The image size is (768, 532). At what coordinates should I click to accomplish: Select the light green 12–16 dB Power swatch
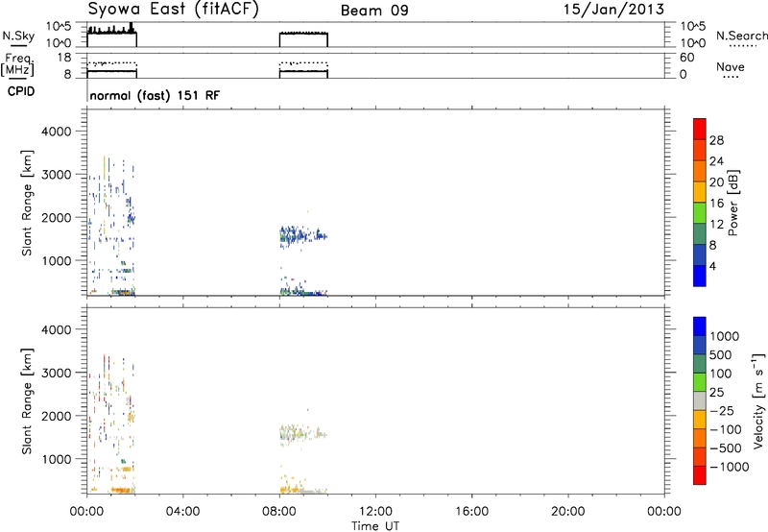click(700, 212)
